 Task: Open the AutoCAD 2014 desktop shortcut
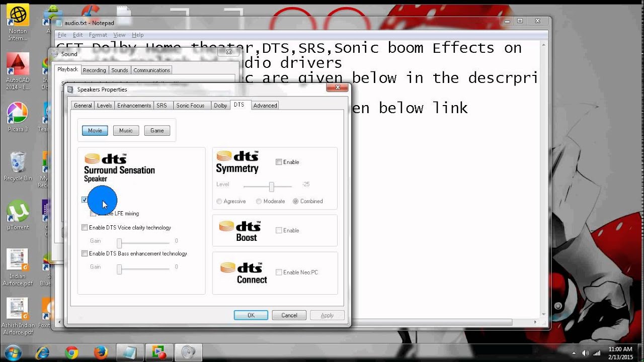point(18,72)
